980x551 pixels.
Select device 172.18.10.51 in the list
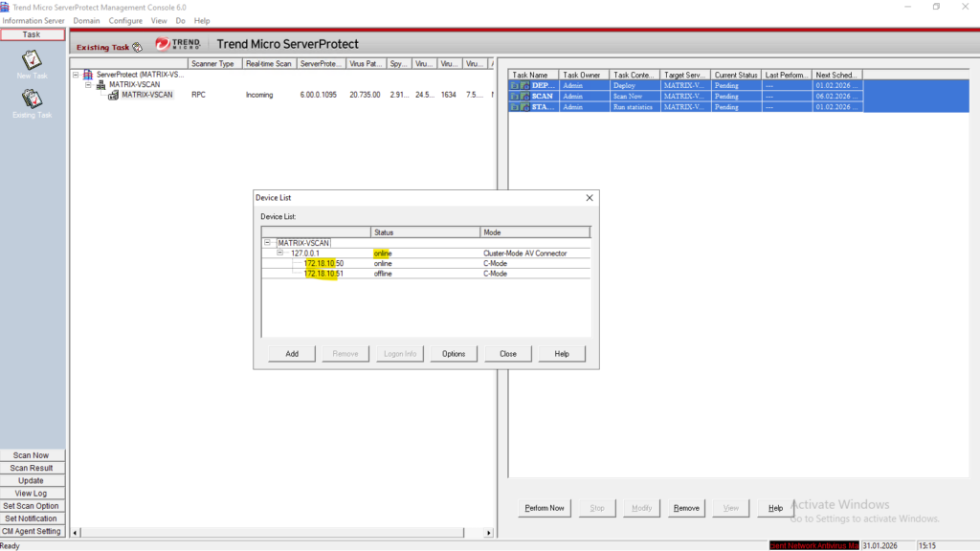point(323,274)
